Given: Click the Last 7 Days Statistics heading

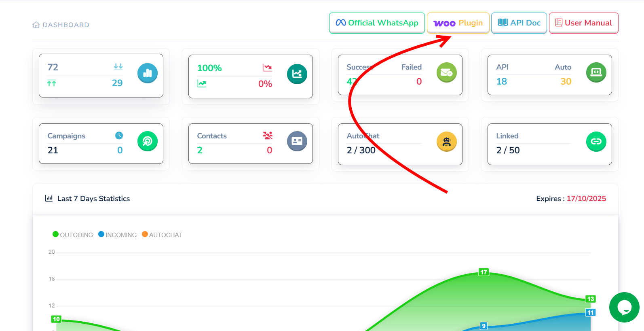Looking at the screenshot, I should (93, 199).
